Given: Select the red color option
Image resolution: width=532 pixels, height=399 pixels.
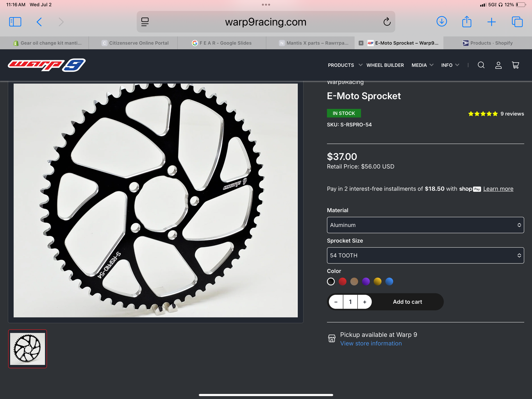Looking at the screenshot, I should [343, 282].
